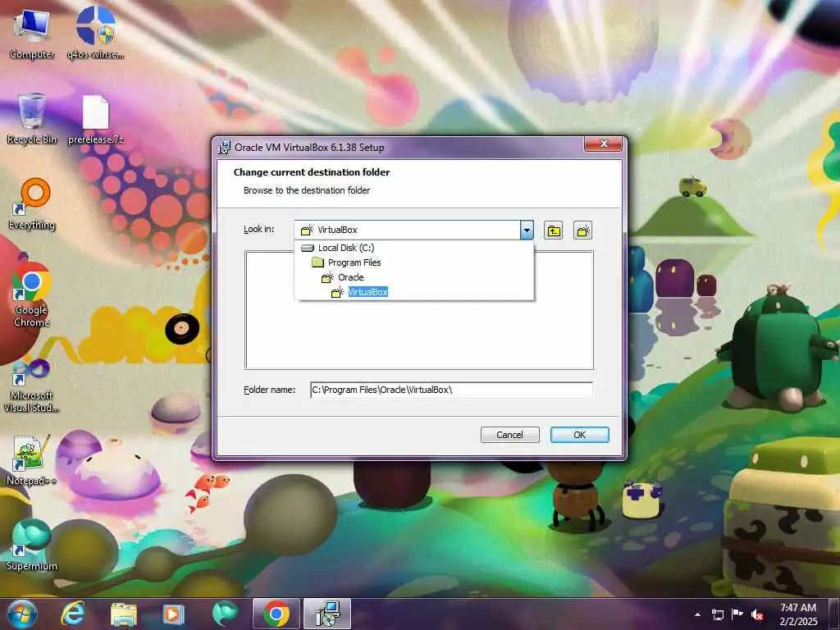Show hidden system tray icons
Viewport: 840px width, 630px height.
(697, 614)
